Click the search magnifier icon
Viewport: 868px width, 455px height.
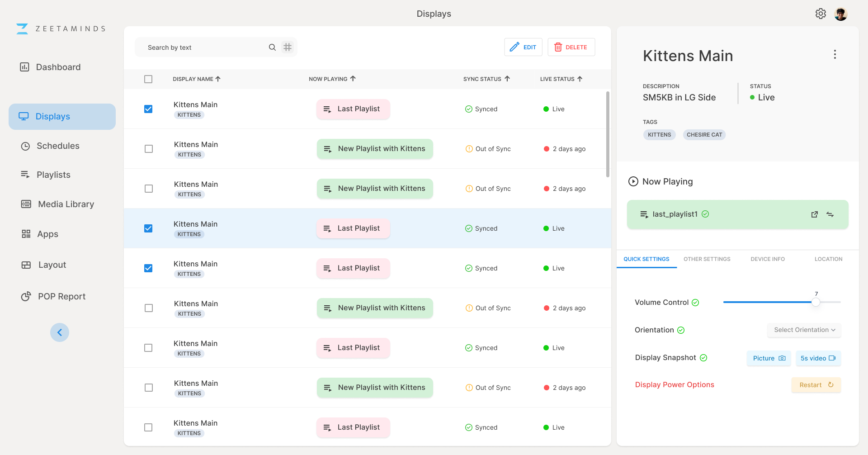tap(272, 47)
